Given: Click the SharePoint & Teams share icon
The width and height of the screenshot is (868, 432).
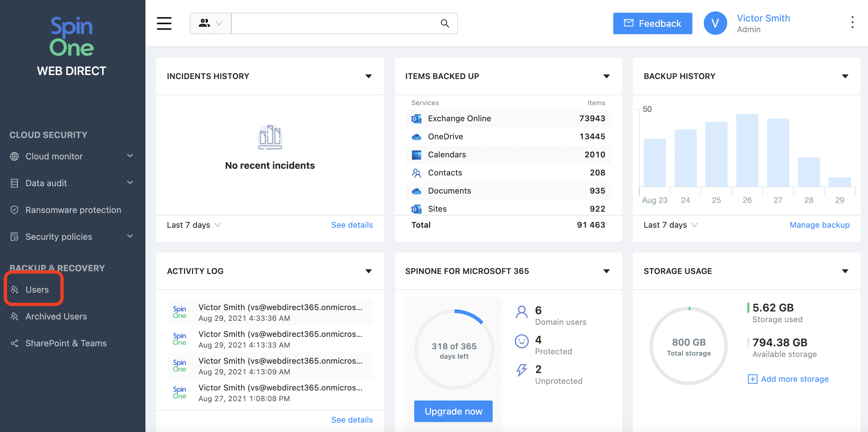Looking at the screenshot, I should (x=14, y=343).
